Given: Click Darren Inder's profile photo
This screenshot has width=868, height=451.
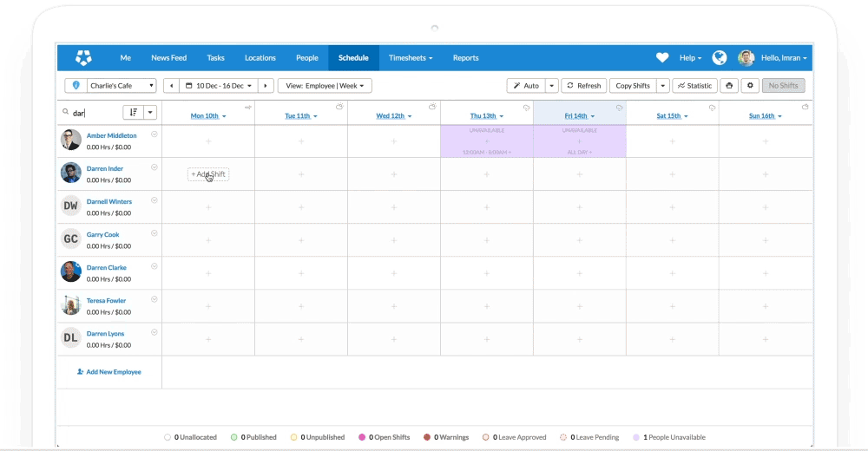Looking at the screenshot, I should (x=71, y=173).
